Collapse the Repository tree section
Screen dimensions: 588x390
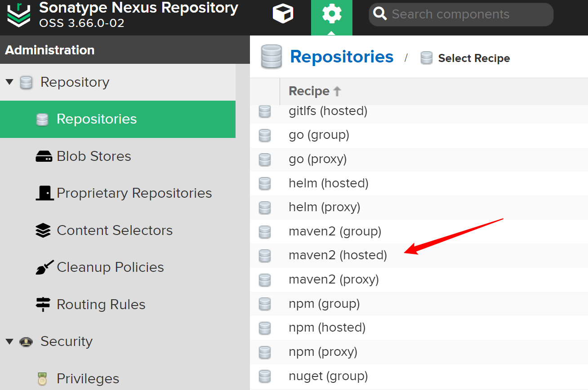coord(9,82)
